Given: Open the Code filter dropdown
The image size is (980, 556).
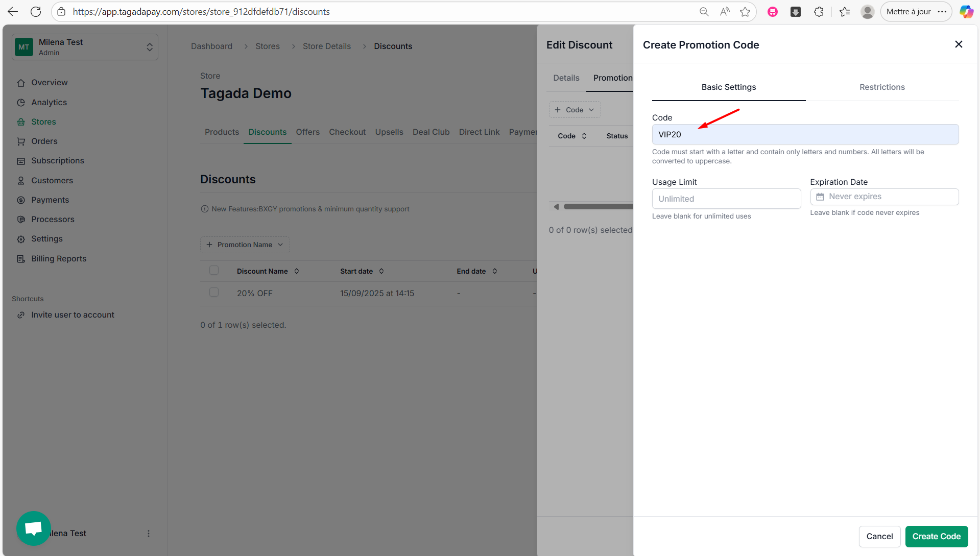Looking at the screenshot, I should click(x=575, y=110).
